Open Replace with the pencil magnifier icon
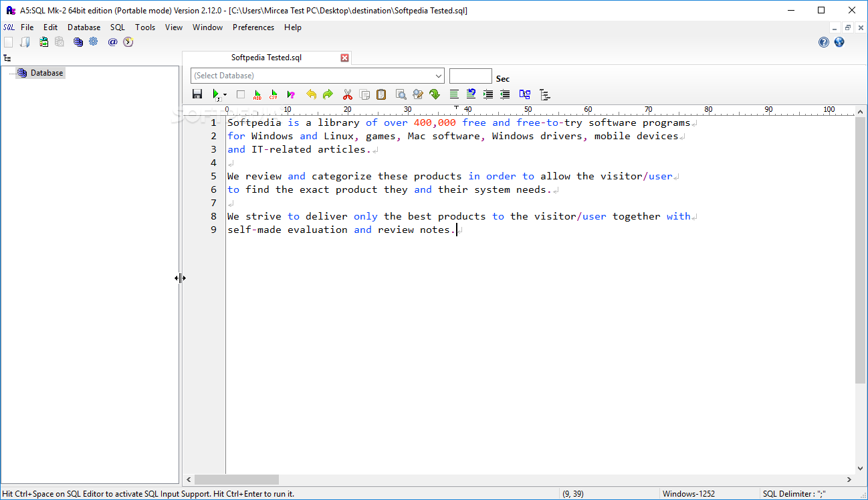This screenshot has width=868, height=500. (418, 94)
